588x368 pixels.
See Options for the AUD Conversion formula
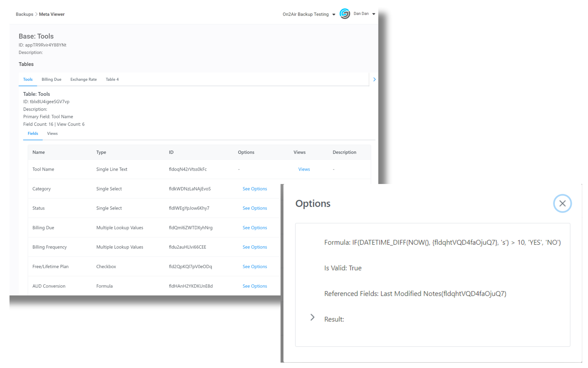[x=255, y=286]
